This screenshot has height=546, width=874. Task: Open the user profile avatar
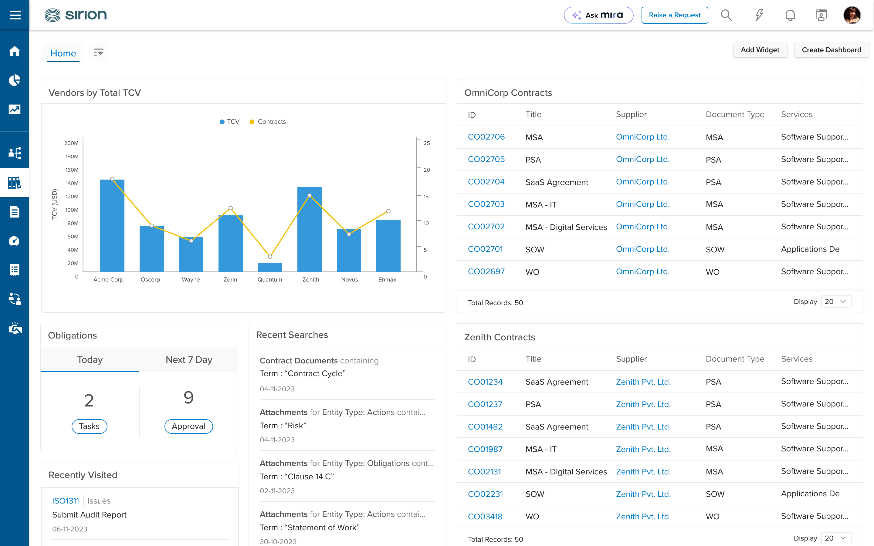[852, 15]
